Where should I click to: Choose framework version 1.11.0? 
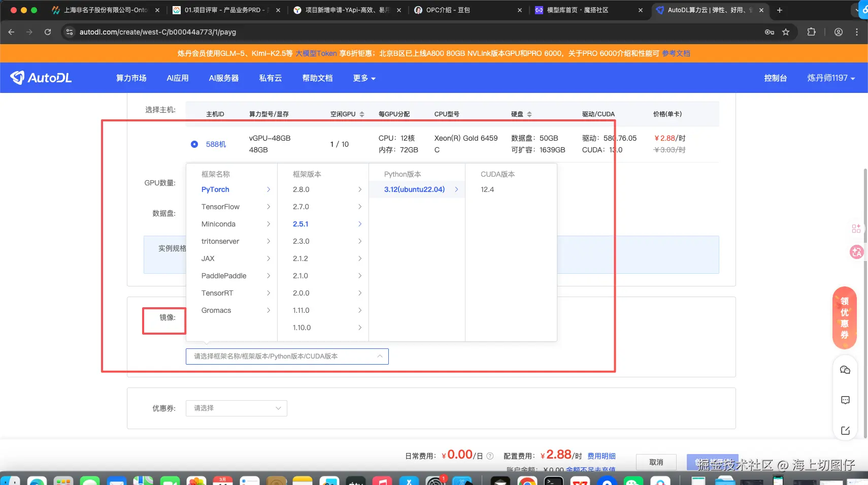pyautogui.click(x=323, y=310)
